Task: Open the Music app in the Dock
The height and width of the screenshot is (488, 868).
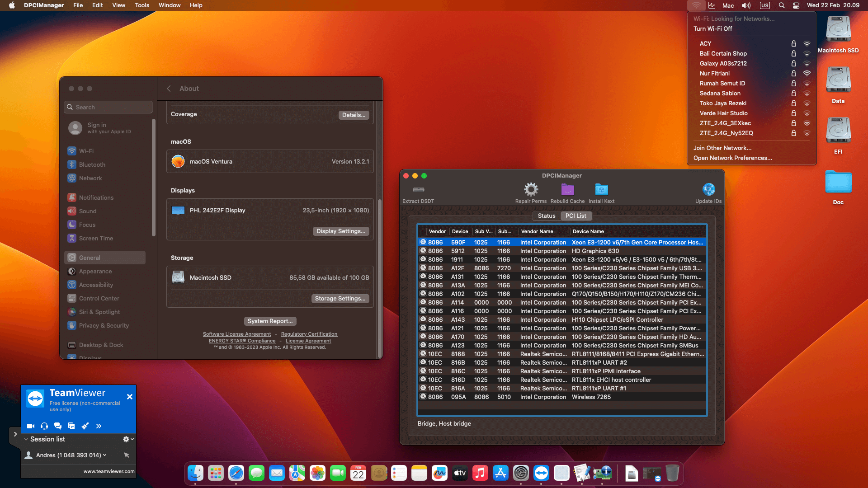Action: click(x=480, y=473)
